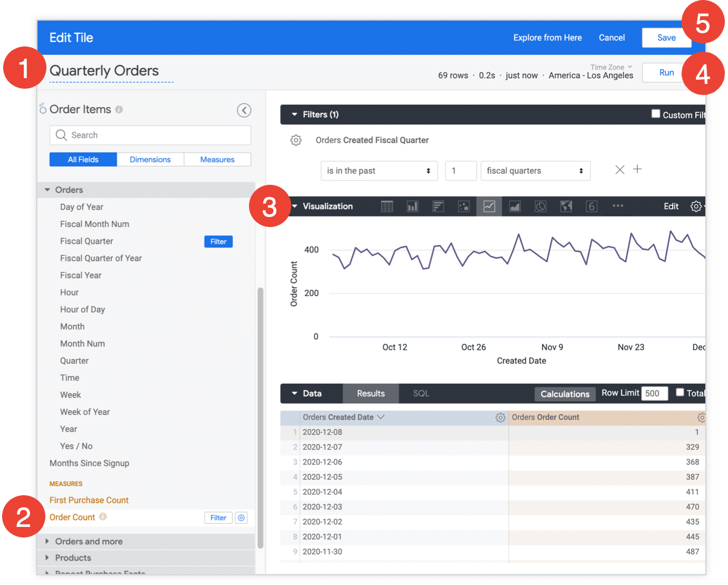This screenshot has height=585, width=728.
Task: Open the 'fiscal quarters' unit dropdown
Action: (535, 171)
